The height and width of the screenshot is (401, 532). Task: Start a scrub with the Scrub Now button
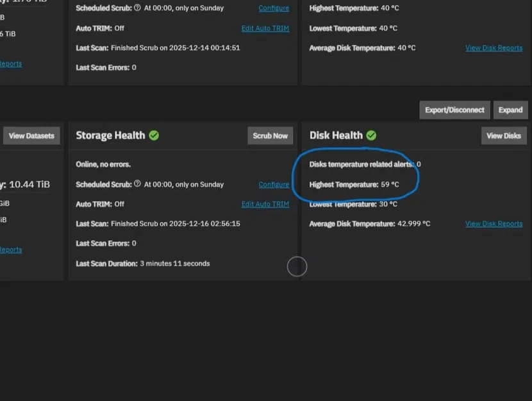pyautogui.click(x=270, y=135)
